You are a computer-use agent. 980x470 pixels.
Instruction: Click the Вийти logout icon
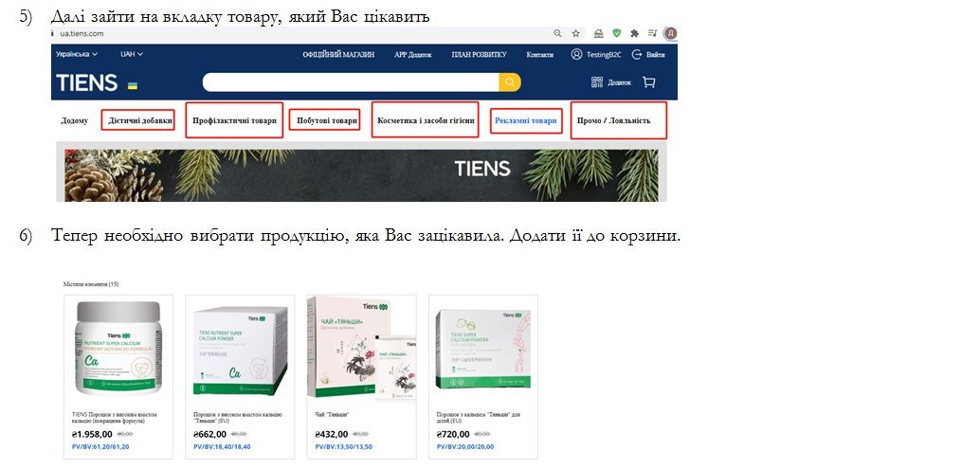coord(637,54)
